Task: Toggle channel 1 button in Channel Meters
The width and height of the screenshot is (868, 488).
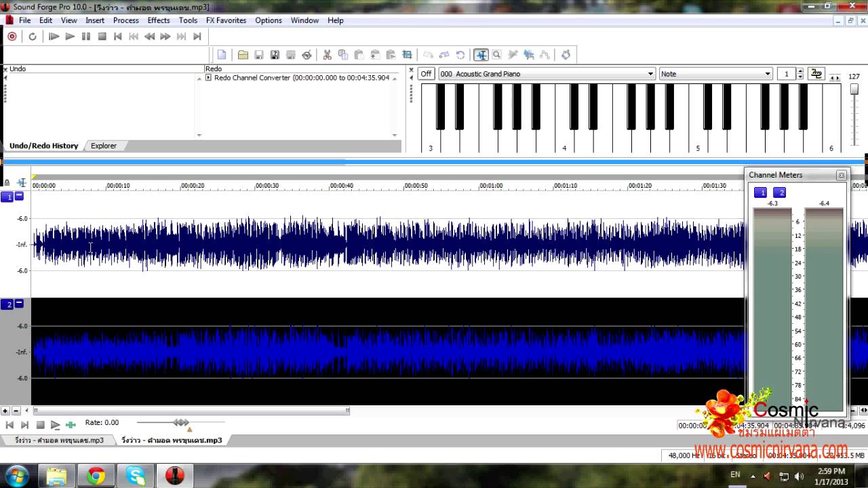Action: click(x=760, y=192)
